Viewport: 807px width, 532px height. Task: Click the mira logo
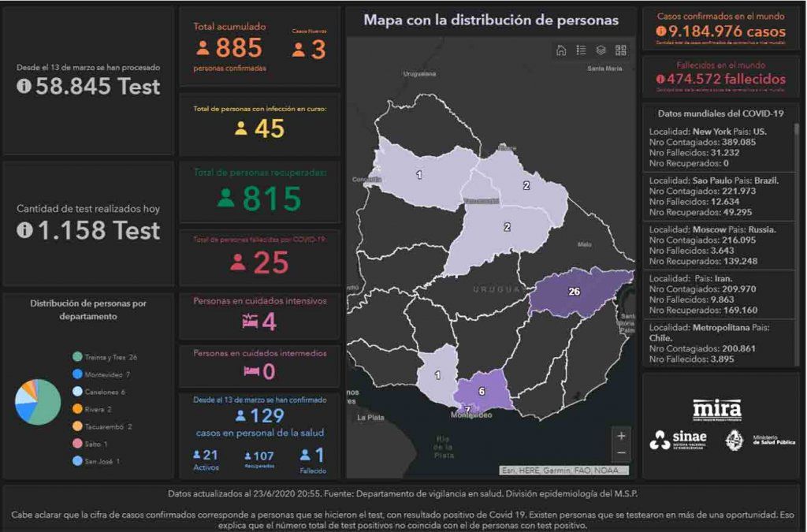point(716,411)
